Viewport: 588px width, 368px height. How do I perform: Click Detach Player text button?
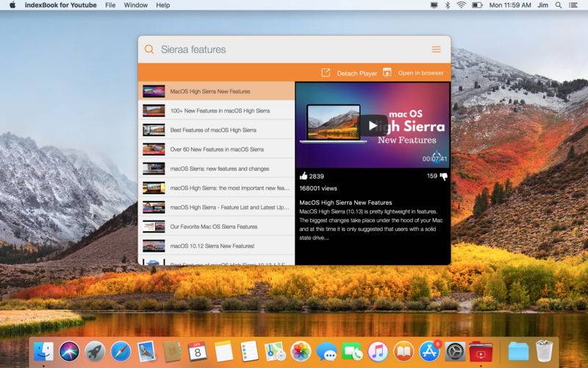pos(356,73)
